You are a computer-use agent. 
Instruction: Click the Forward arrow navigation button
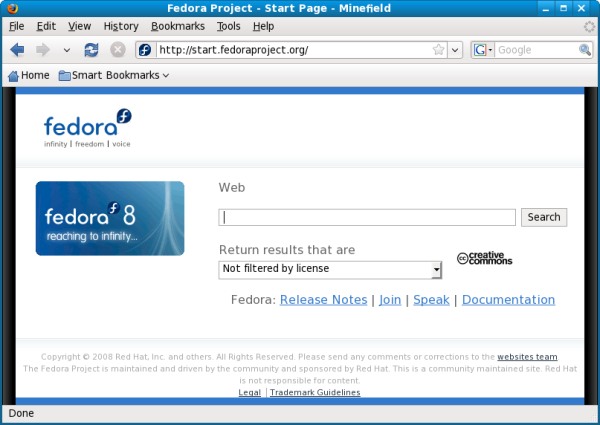click(42, 50)
